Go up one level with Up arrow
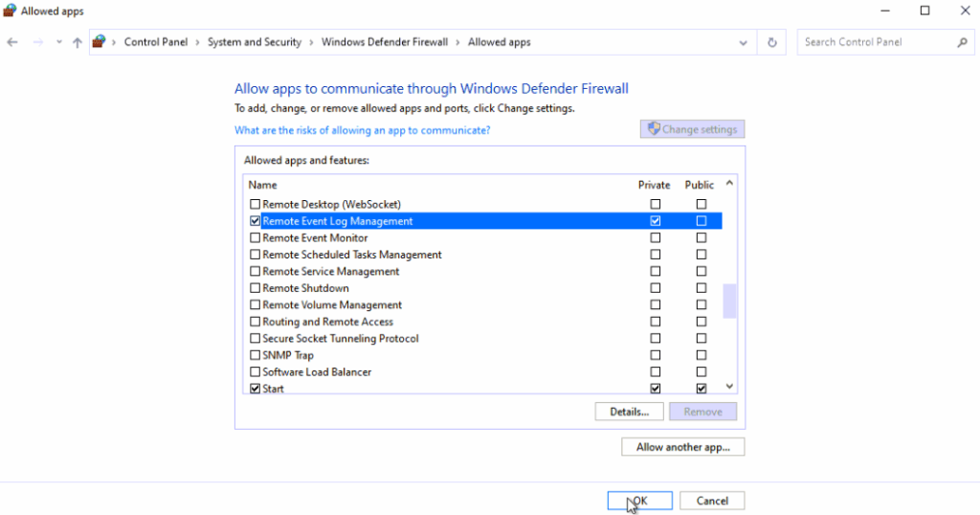This screenshot has height=515, width=980. 77,42
